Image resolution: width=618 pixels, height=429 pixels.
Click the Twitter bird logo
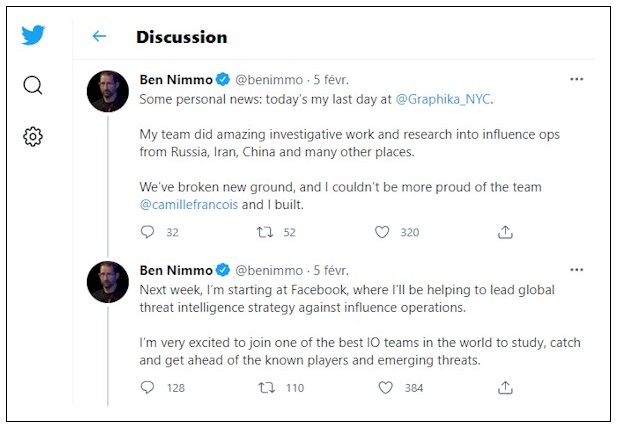(x=33, y=35)
